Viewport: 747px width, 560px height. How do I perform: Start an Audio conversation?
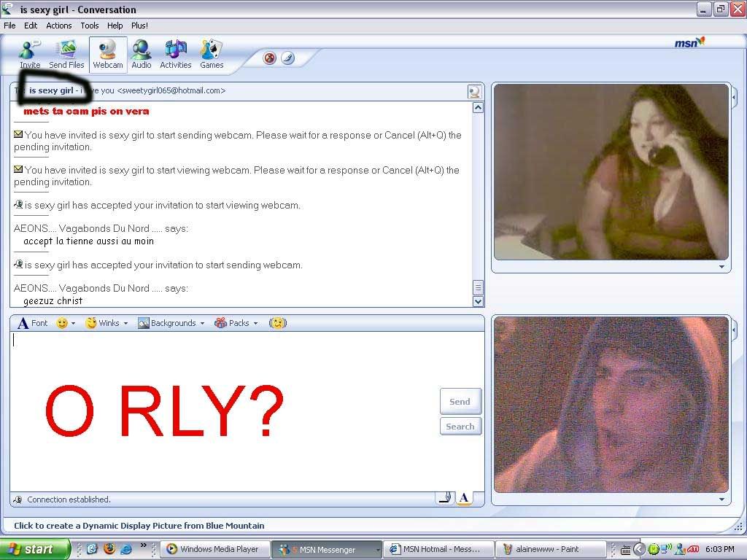click(141, 55)
